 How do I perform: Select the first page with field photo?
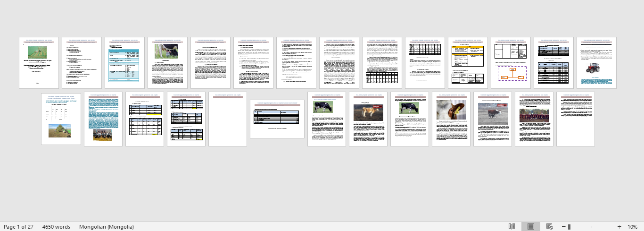coord(39,63)
